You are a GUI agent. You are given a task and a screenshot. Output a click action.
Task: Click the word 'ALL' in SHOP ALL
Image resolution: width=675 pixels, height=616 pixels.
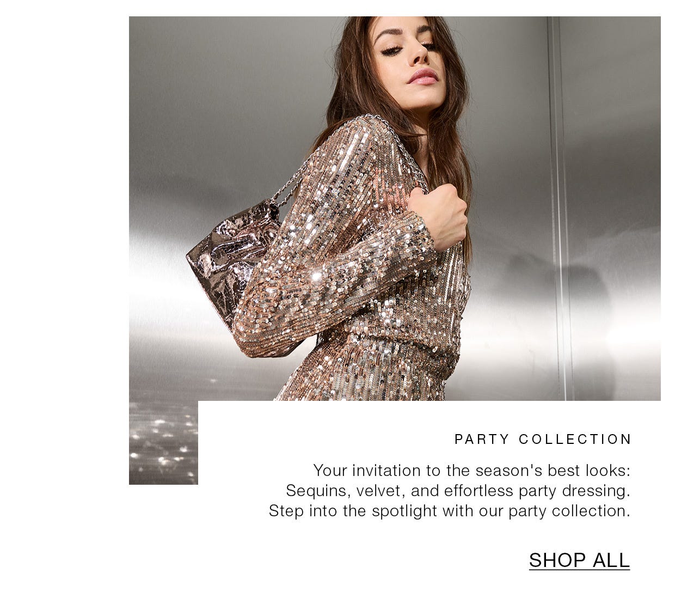tap(611, 560)
